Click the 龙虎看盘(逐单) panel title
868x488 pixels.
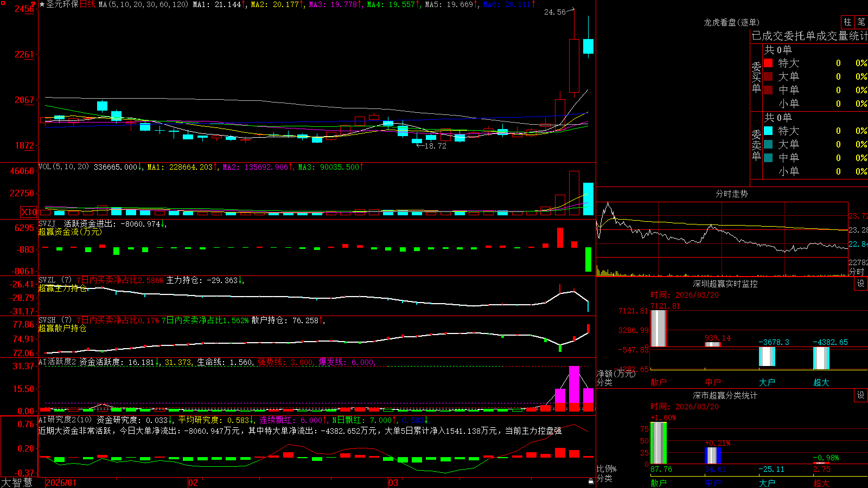point(732,22)
